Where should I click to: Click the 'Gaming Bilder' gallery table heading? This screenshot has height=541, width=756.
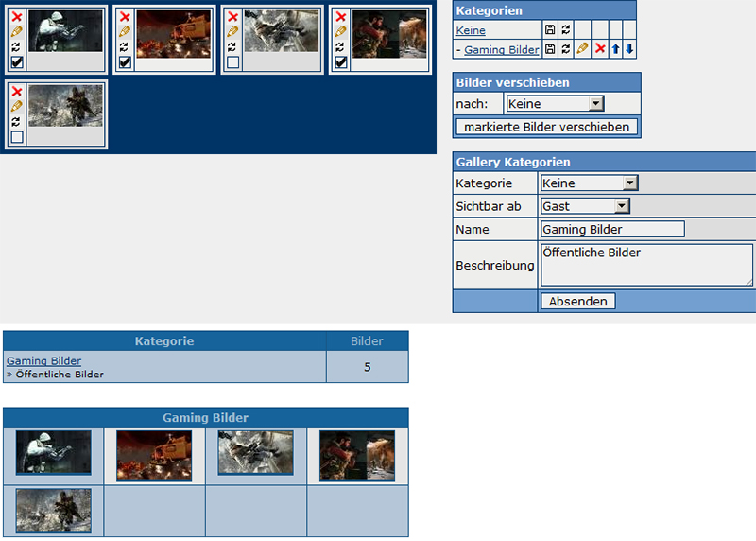click(x=205, y=417)
